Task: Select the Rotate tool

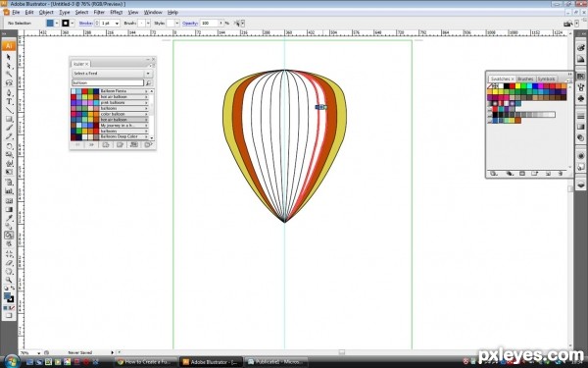Action: tap(9, 146)
